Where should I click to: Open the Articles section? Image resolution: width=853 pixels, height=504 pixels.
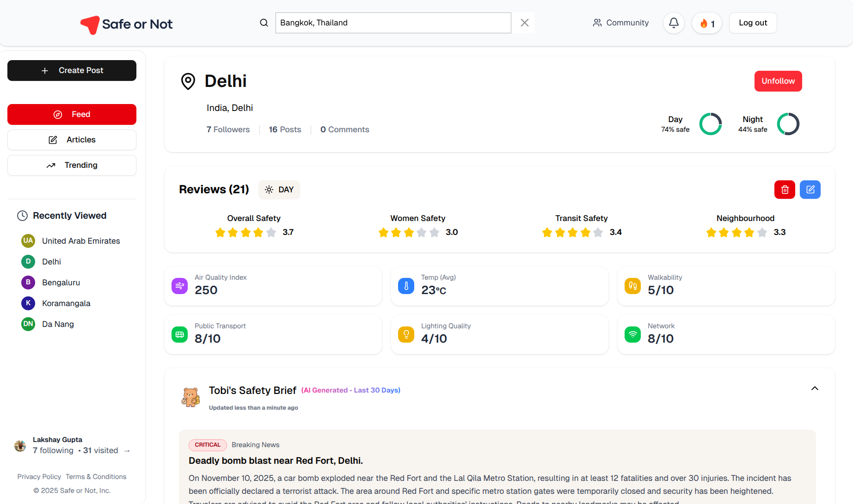point(72,140)
